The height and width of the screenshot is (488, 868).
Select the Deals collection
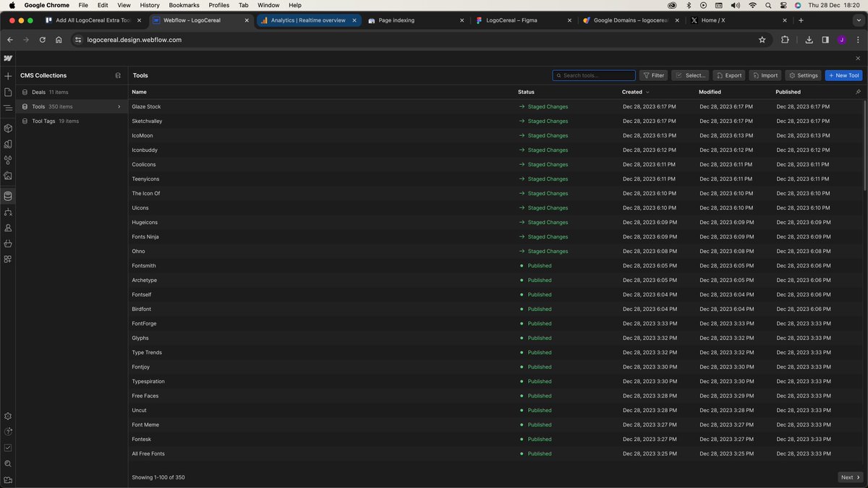pos(72,92)
